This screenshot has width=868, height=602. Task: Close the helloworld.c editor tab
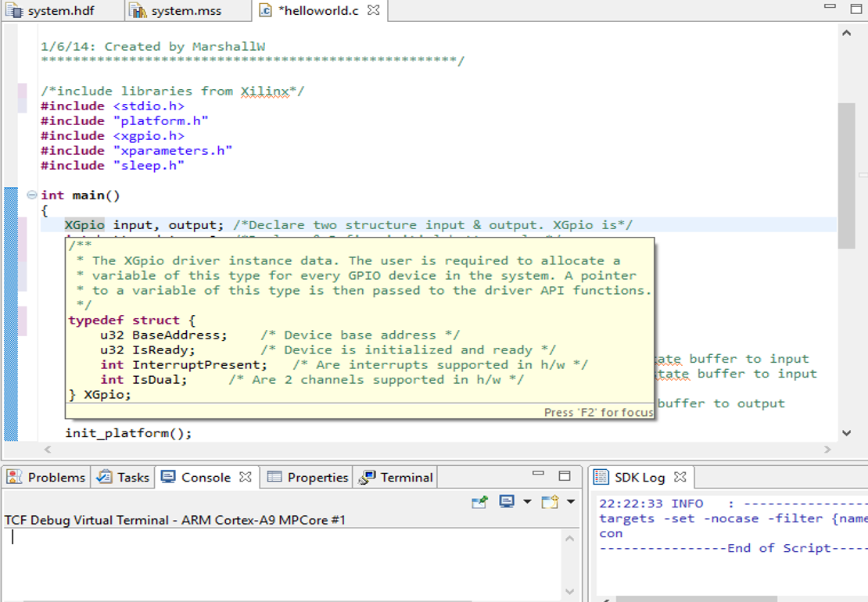(374, 10)
